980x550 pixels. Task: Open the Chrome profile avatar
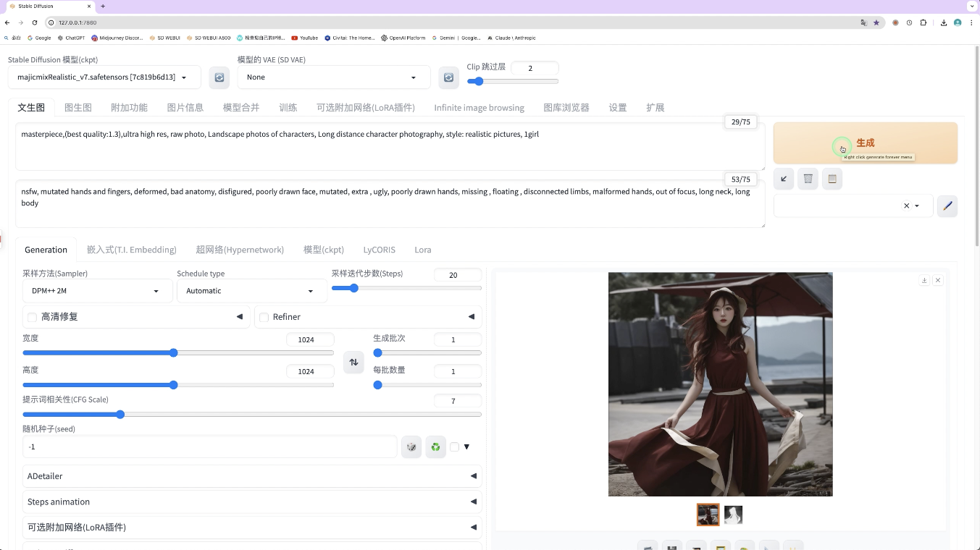pyautogui.click(x=958, y=22)
